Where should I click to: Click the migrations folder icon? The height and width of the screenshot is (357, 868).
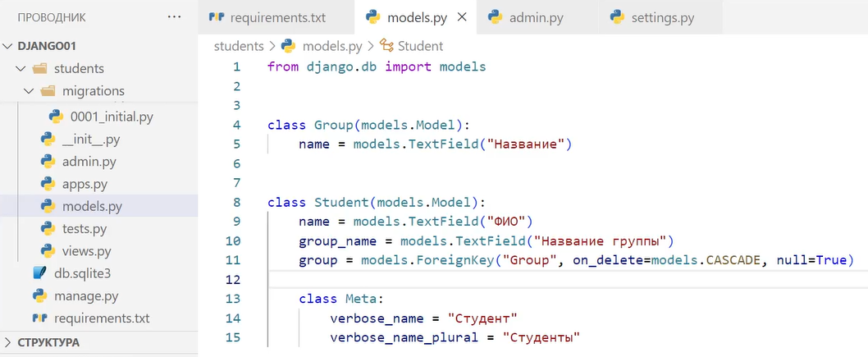coord(48,91)
